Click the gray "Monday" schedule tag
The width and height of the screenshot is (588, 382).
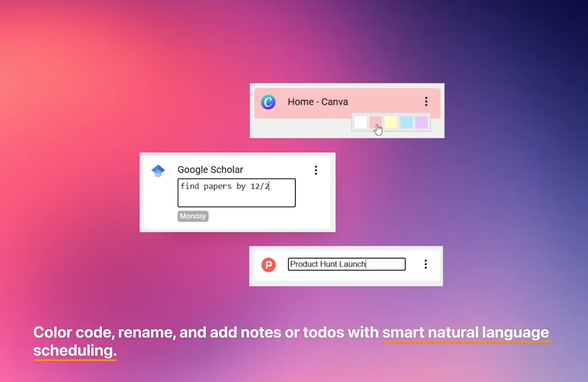(x=193, y=217)
